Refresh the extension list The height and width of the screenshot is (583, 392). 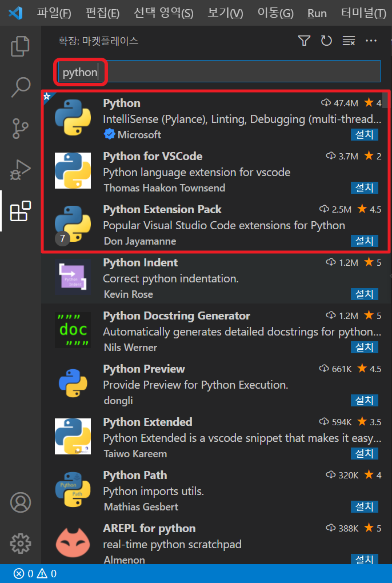[x=326, y=41]
